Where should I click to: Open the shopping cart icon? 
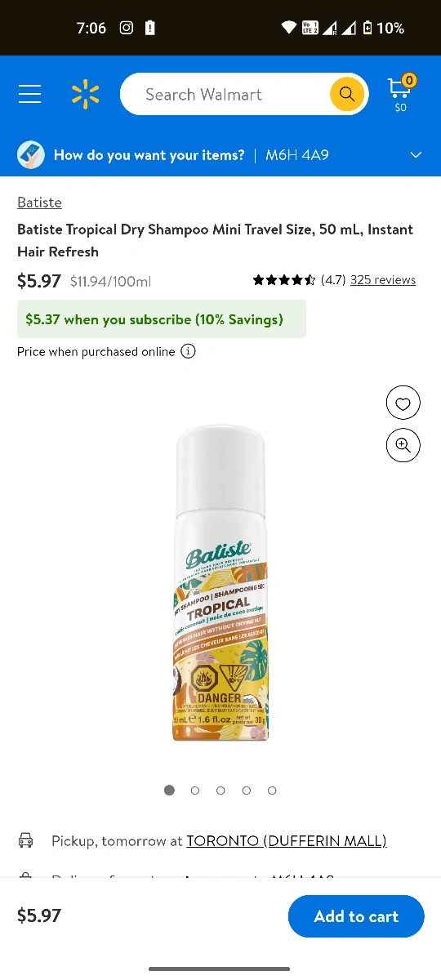pyautogui.click(x=400, y=94)
